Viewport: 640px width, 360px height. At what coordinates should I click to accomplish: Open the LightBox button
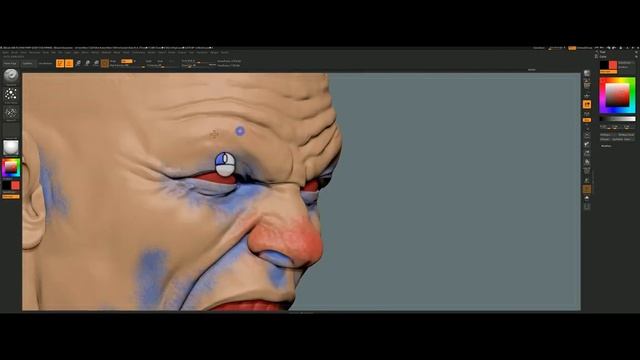[x=27, y=63]
